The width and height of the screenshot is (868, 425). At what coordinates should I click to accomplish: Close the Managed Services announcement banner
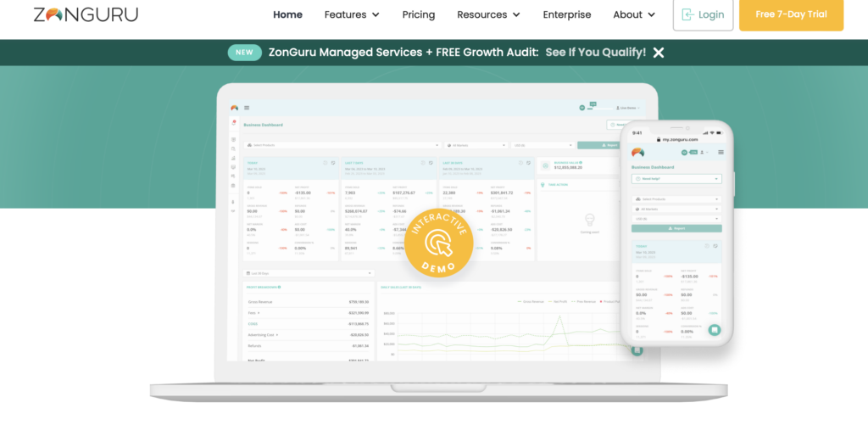658,53
